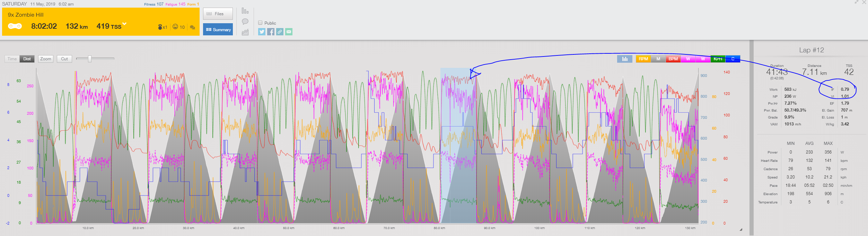
Task: Click the lap Distance 7.11 km value
Action: click(814, 72)
